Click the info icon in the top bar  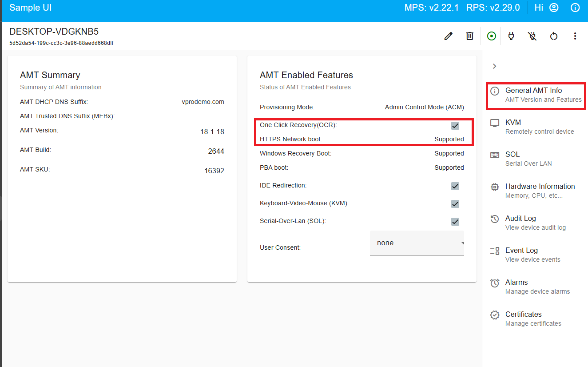coord(575,8)
